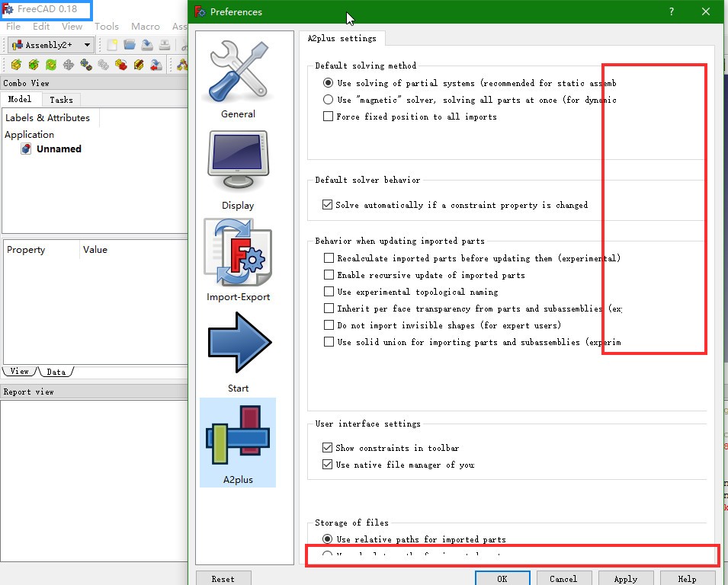Choose Use relative paths for imported parts
This screenshot has height=585, width=728.
pos(328,539)
